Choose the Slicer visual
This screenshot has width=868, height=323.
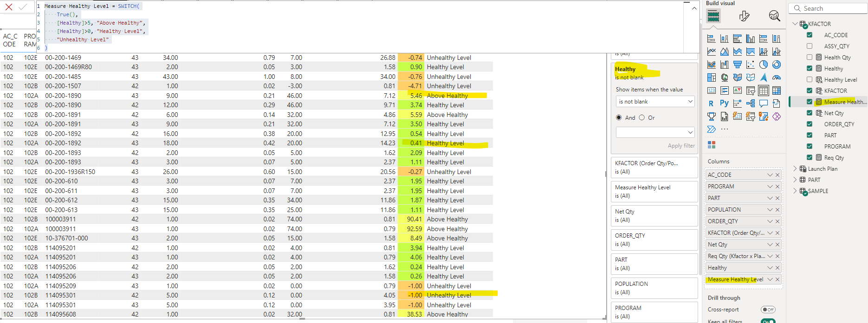[750, 90]
